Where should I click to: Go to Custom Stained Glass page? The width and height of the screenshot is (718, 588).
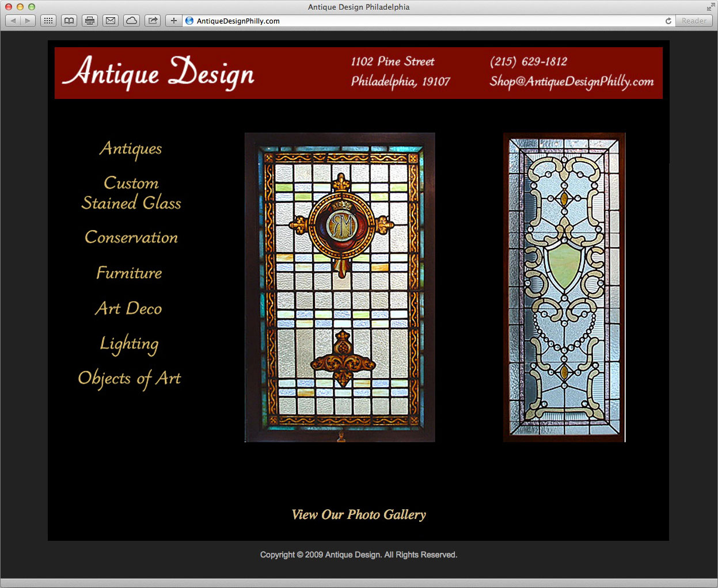(131, 193)
